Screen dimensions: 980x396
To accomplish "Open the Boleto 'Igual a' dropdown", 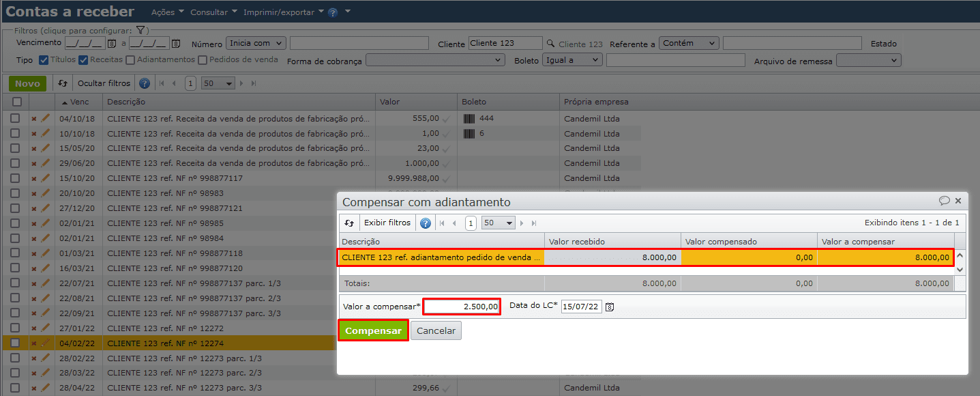I will pos(572,60).
